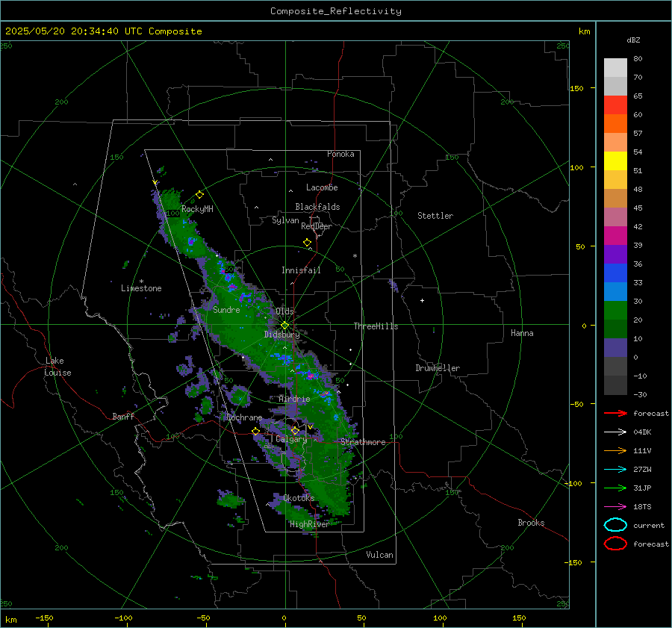672x628 pixels.
Task: Click the Stettler city label
Action: tap(435, 216)
